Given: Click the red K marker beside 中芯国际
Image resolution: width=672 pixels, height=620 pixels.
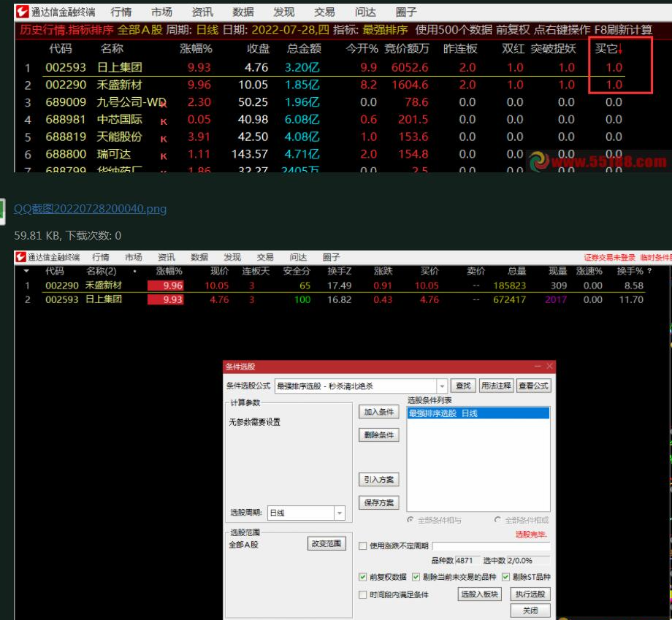Looking at the screenshot, I should [x=164, y=122].
